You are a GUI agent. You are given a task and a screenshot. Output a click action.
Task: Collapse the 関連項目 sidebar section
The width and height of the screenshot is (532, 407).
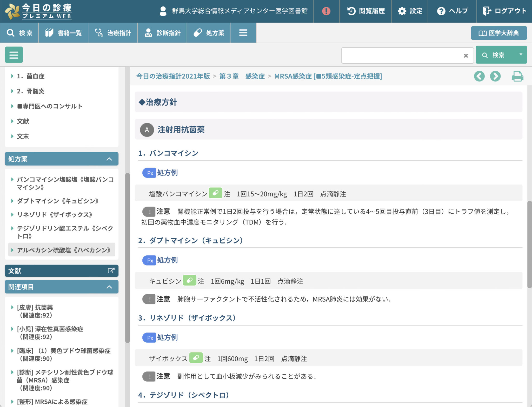109,287
